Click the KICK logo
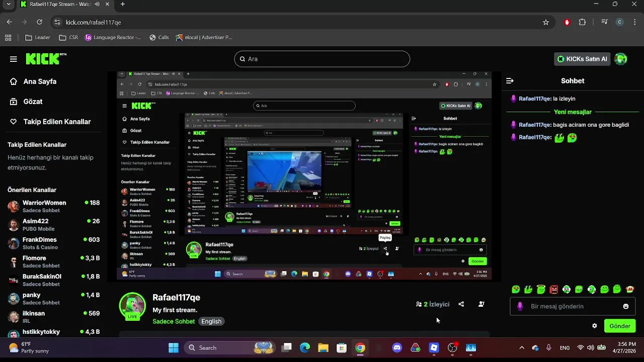Viewport: 644px width, 362px height. pyautogui.click(x=46, y=59)
